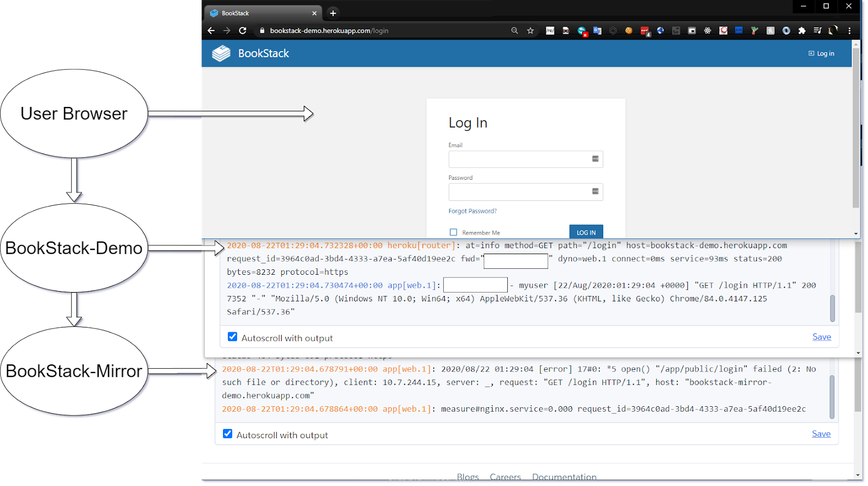
Task: Click the Save link in the BookStack-Demo log panel
Action: pos(821,337)
